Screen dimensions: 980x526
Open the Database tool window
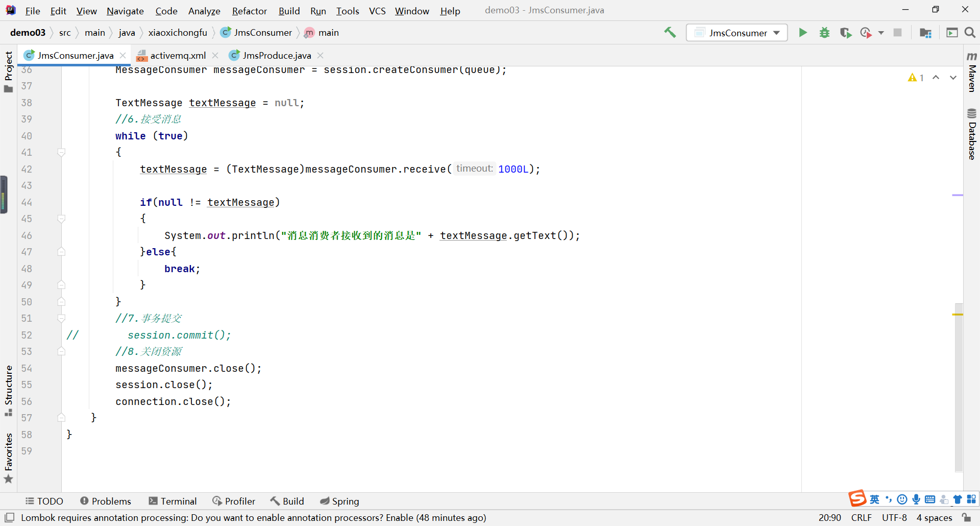tap(972, 134)
